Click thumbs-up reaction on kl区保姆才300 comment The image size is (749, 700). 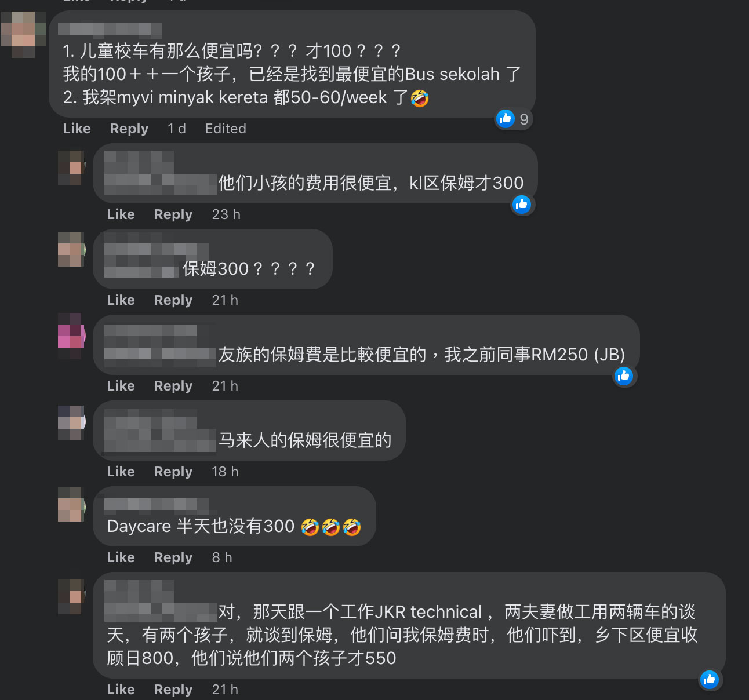pyautogui.click(x=522, y=204)
